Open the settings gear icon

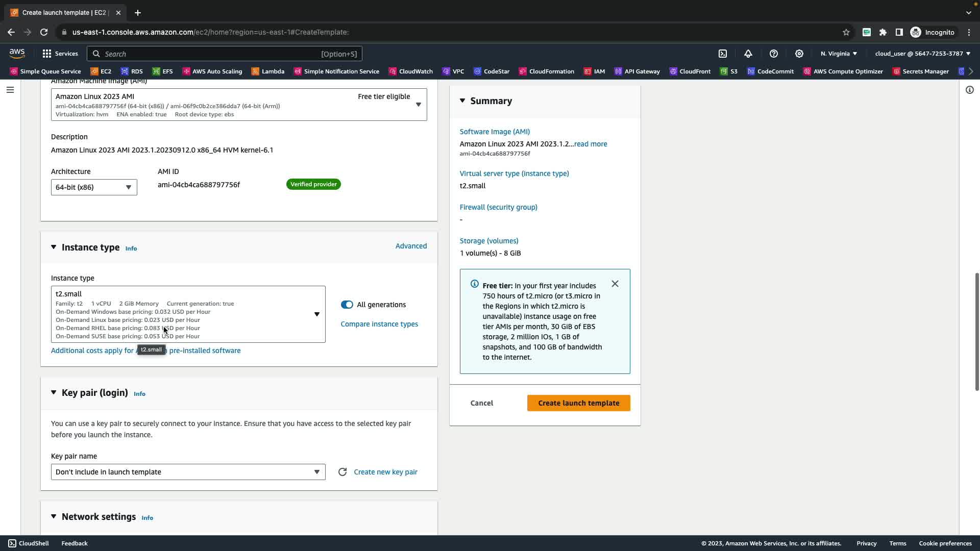(x=799, y=54)
